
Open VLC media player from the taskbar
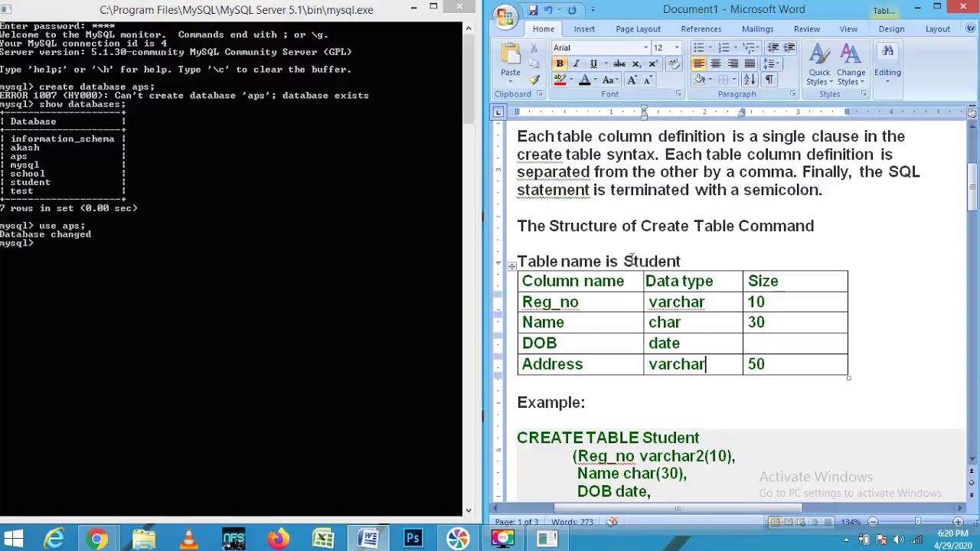coord(188,539)
